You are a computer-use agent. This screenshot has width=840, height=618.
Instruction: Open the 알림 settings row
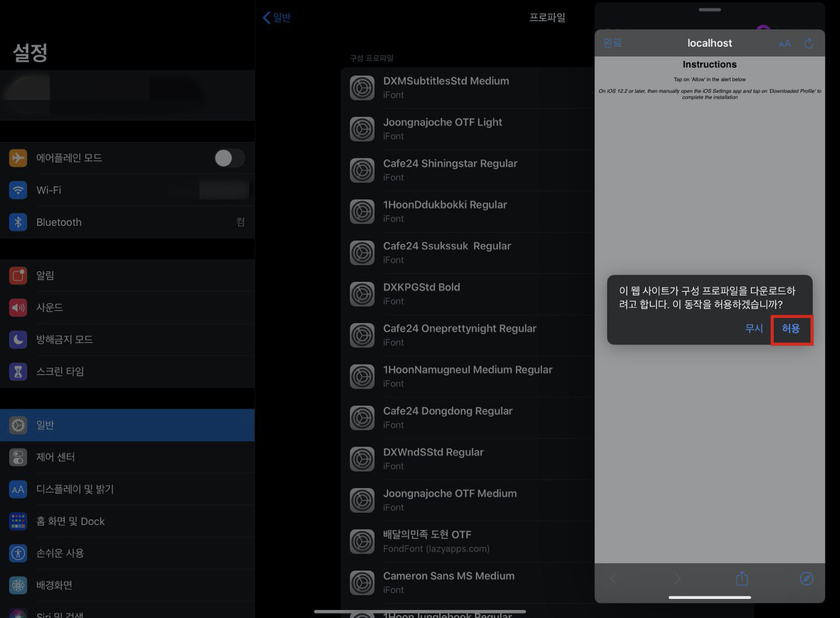pos(127,275)
